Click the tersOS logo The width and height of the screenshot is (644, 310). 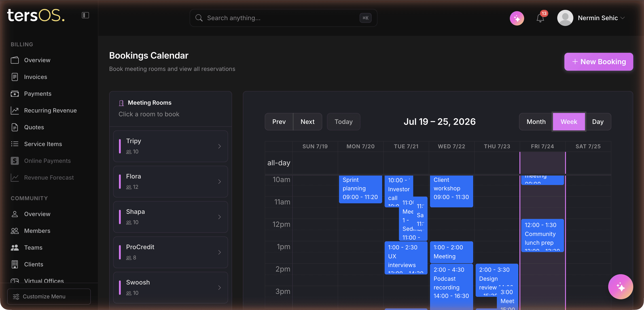(x=36, y=15)
